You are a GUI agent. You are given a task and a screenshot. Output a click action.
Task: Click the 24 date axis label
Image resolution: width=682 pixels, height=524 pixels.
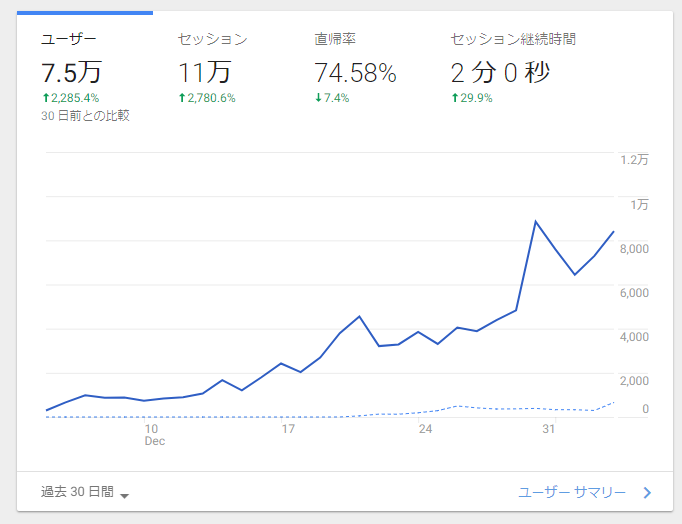(425, 429)
